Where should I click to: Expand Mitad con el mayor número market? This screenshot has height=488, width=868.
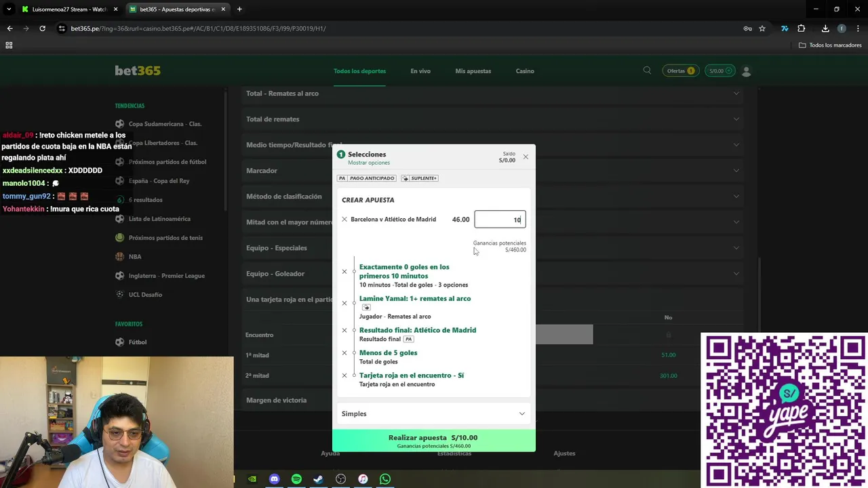[493, 222]
